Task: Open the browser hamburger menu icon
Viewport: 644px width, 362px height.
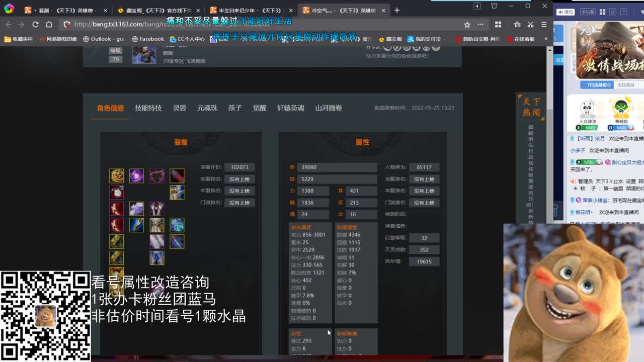Action: click(x=544, y=25)
